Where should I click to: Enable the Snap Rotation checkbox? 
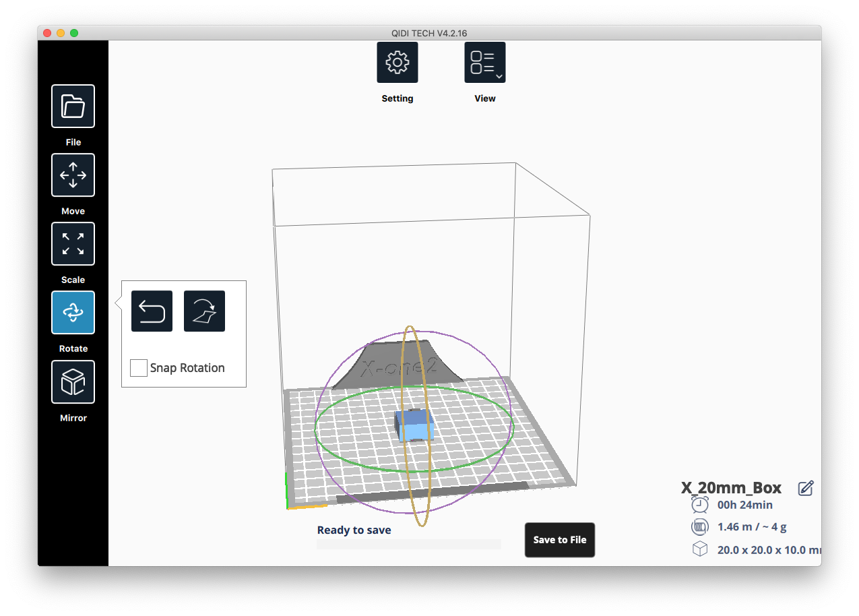point(139,368)
